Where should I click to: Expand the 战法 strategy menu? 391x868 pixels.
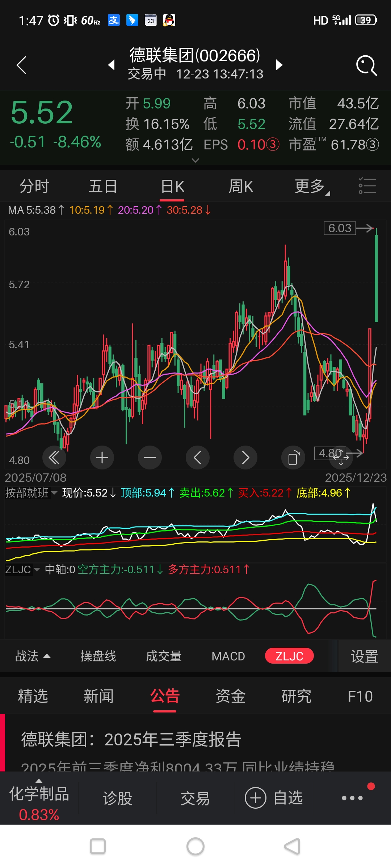(33, 656)
